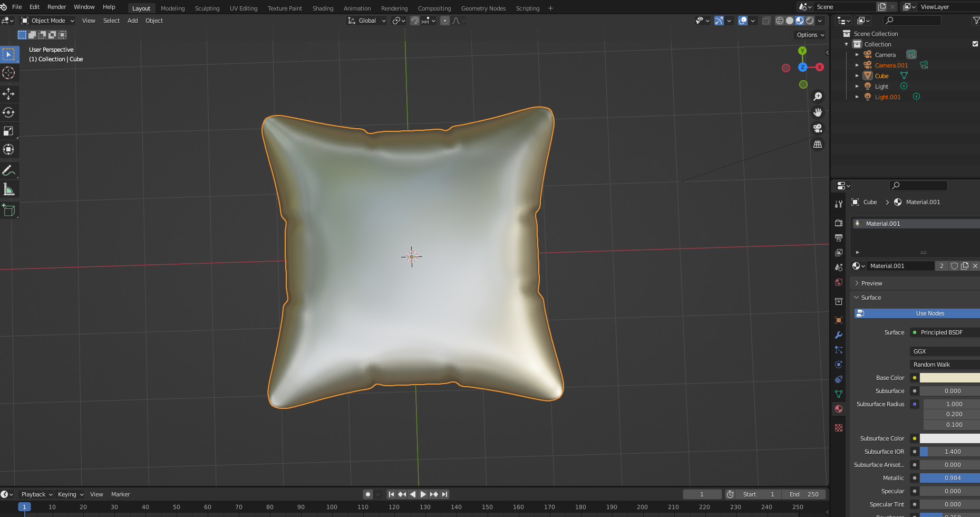Select the 3D Cursor tool
This screenshot has height=517, width=980.
(x=8, y=73)
